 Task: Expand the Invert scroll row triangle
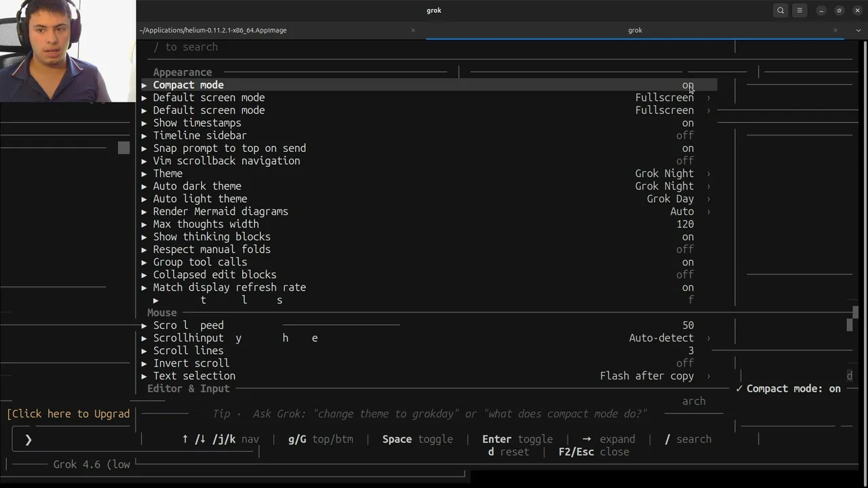click(144, 363)
